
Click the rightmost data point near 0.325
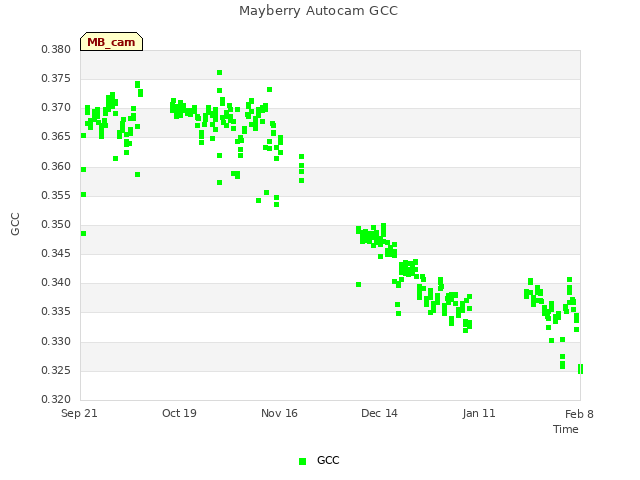[x=580, y=369]
